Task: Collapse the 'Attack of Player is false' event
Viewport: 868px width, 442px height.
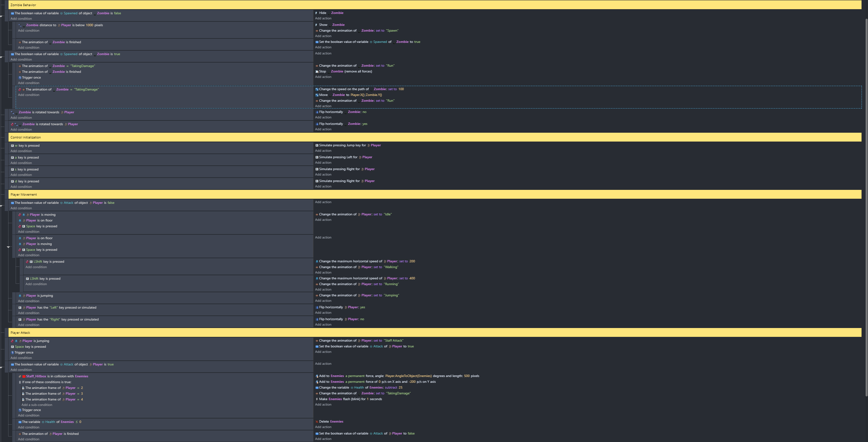Action: tap(2, 206)
